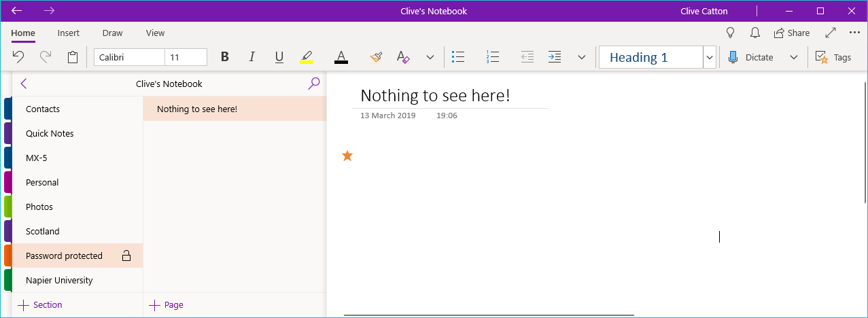868x318 pixels.
Task: Click the Paste clipboard icon
Action: pos(73,57)
